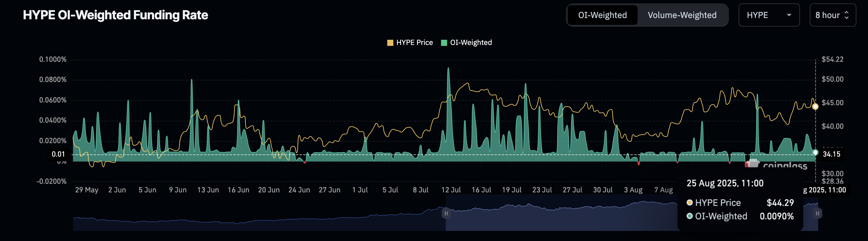Click the 1 Jul date axis label
868x241 pixels.
point(360,190)
